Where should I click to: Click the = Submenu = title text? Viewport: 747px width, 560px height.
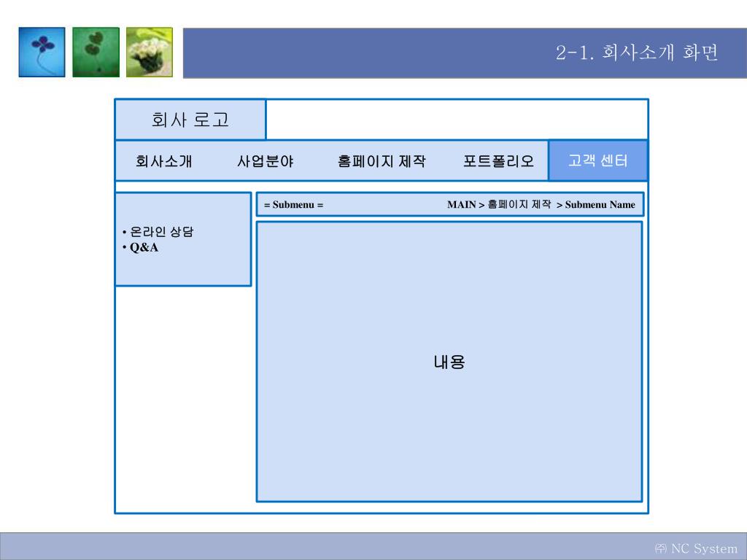293,205
